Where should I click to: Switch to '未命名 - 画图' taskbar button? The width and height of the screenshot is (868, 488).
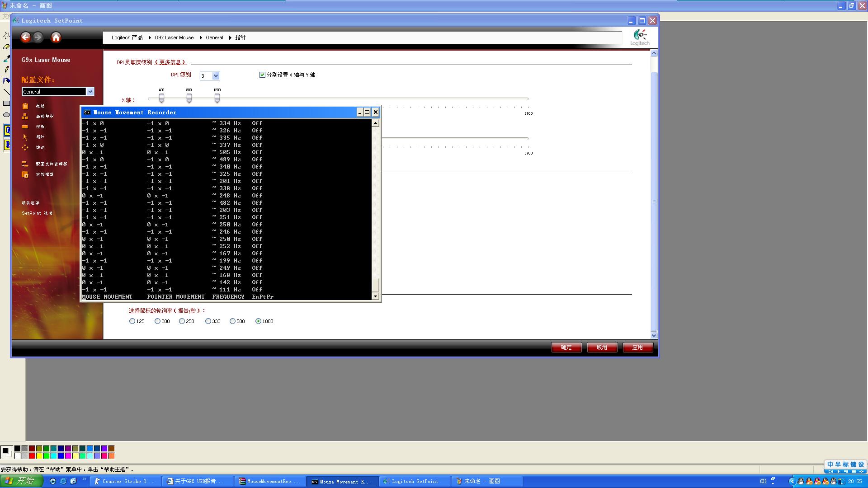487,482
